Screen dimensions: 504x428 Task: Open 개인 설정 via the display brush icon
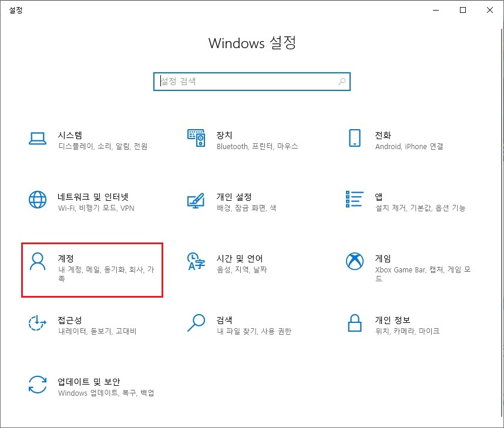pyautogui.click(x=196, y=200)
